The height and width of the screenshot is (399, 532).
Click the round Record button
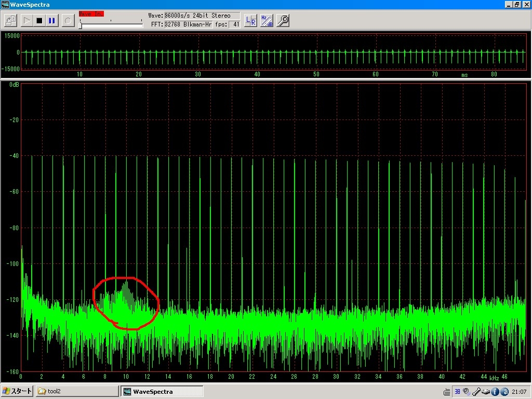[x=68, y=21]
